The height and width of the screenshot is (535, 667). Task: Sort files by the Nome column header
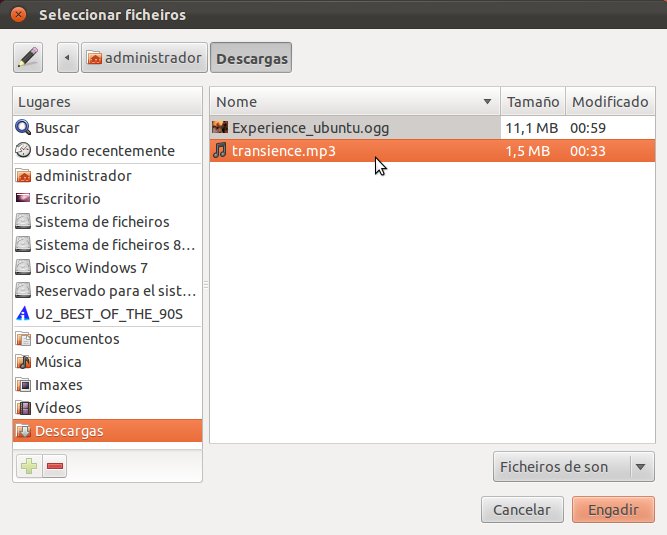355,102
